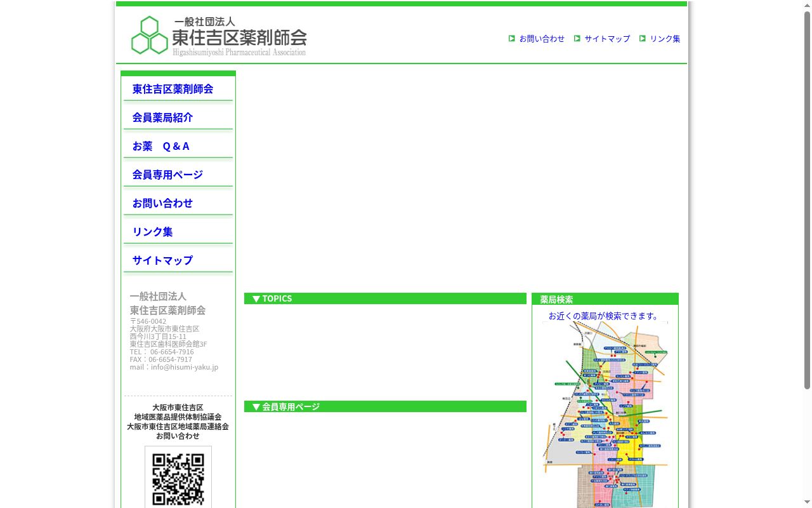
Task: Click the TEL： 06-6654-7916 text
Action: tap(162, 352)
